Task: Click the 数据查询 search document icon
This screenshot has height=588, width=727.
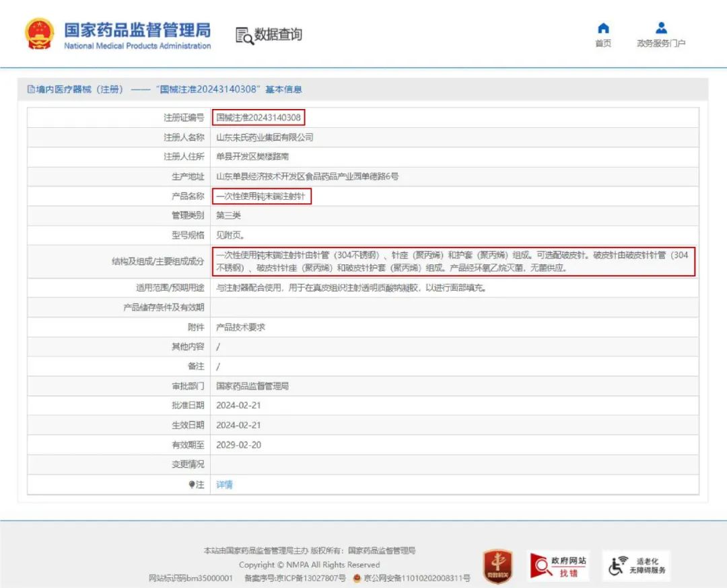Action: [244, 36]
